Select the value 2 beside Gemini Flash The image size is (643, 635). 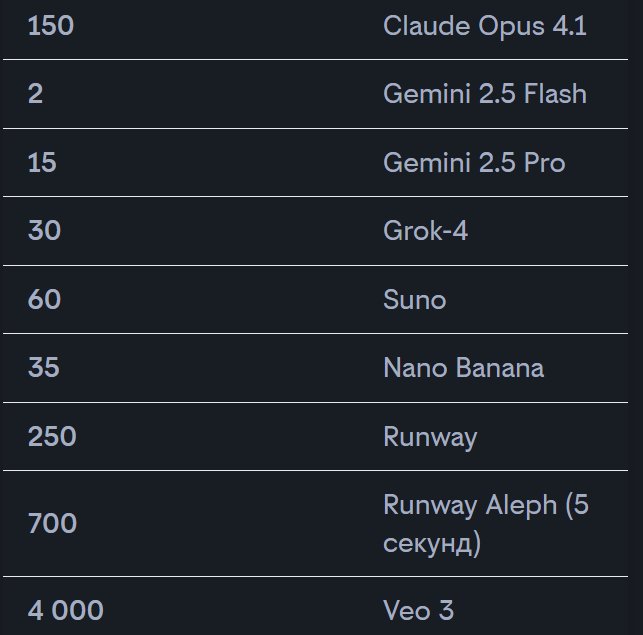pyautogui.click(x=35, y=94)
